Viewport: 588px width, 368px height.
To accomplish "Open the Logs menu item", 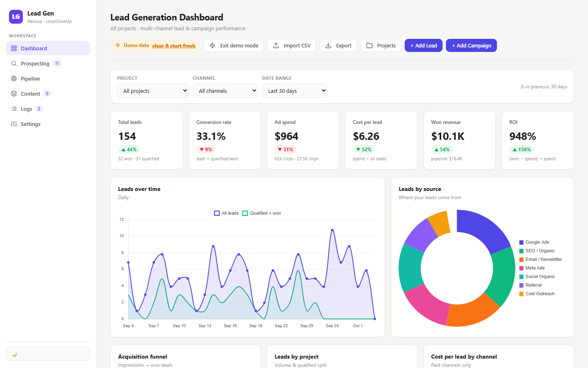I will click(48, 109).
